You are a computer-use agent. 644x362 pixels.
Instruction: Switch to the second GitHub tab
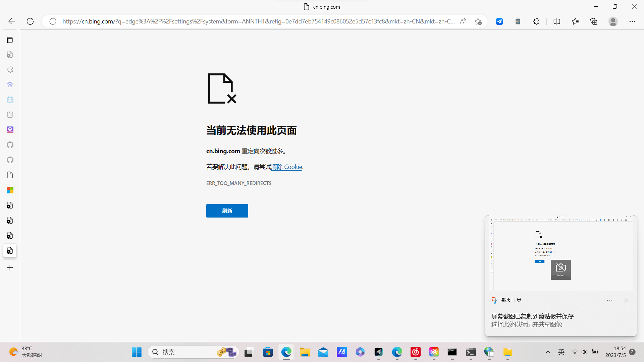[10, 160]
